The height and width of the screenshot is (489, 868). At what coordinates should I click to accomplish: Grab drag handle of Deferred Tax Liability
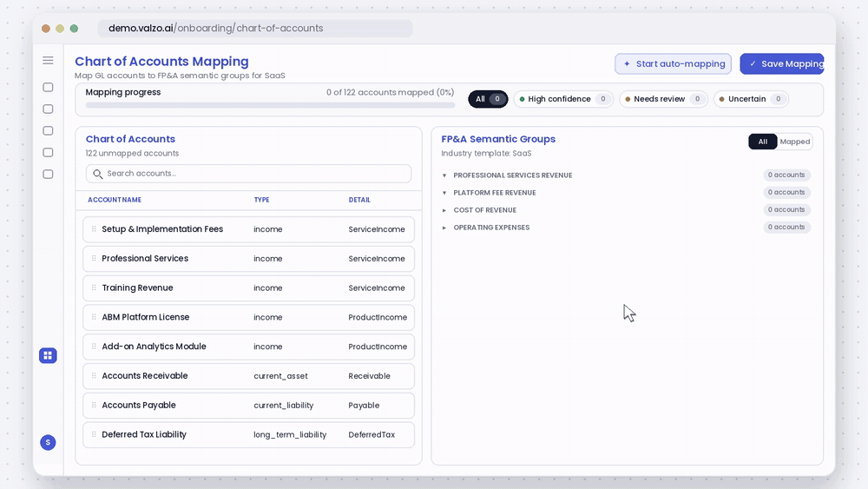[94, 434]
